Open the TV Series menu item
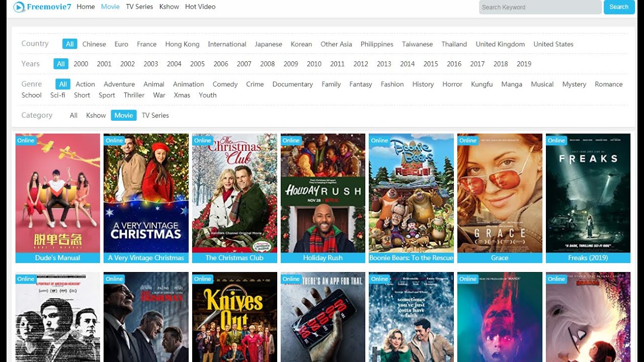The width and height of the screenshot is (644, 362). tap(139, 7)
